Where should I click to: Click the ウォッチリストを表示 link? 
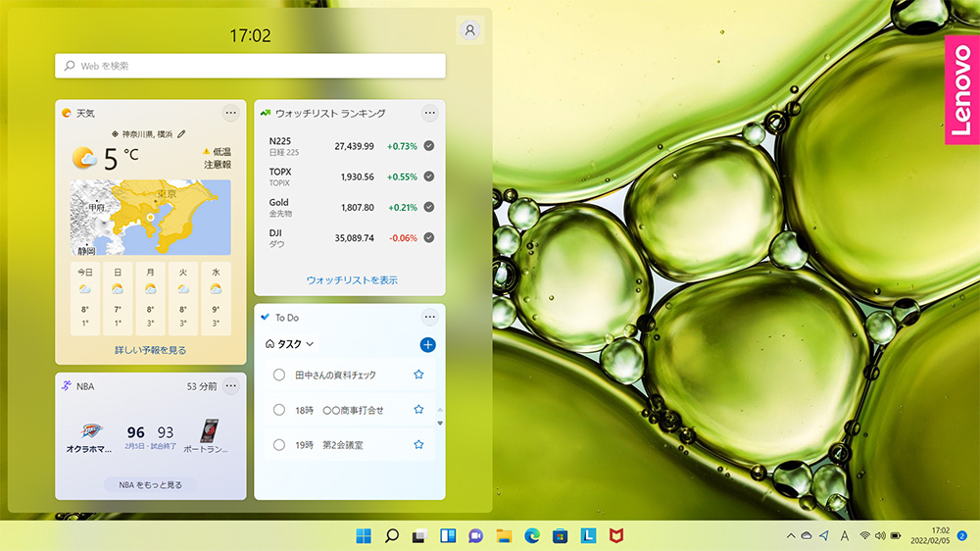[351, 279]
